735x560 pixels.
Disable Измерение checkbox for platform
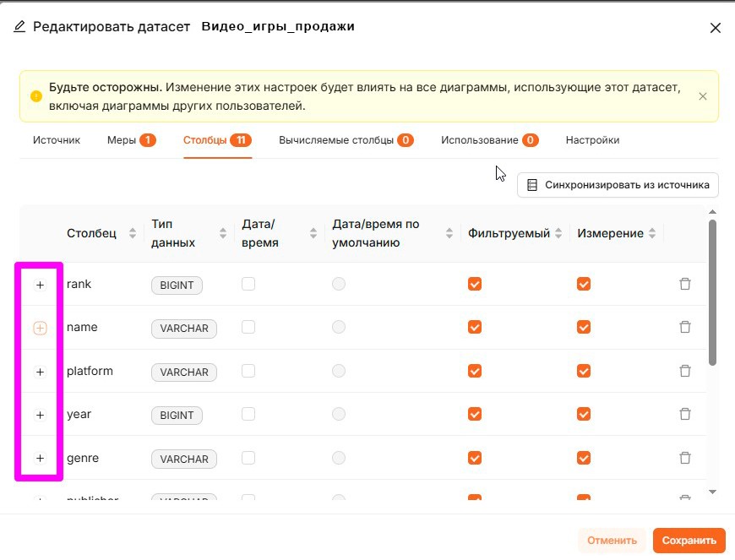pos(584,372)
